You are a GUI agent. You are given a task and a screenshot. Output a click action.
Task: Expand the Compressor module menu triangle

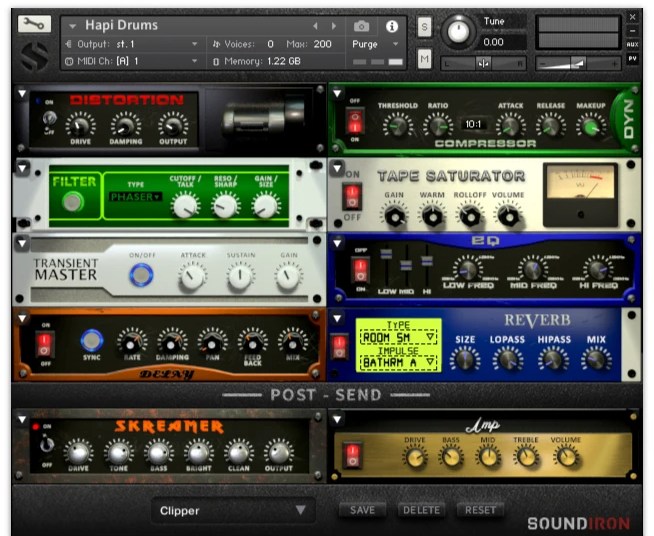point(337,93)
